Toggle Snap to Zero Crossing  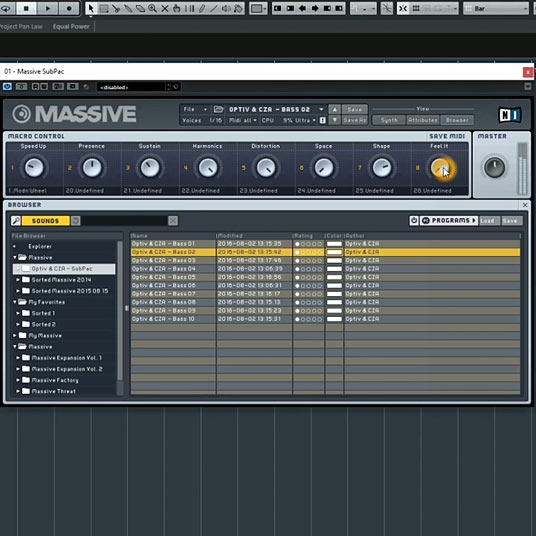387,9
